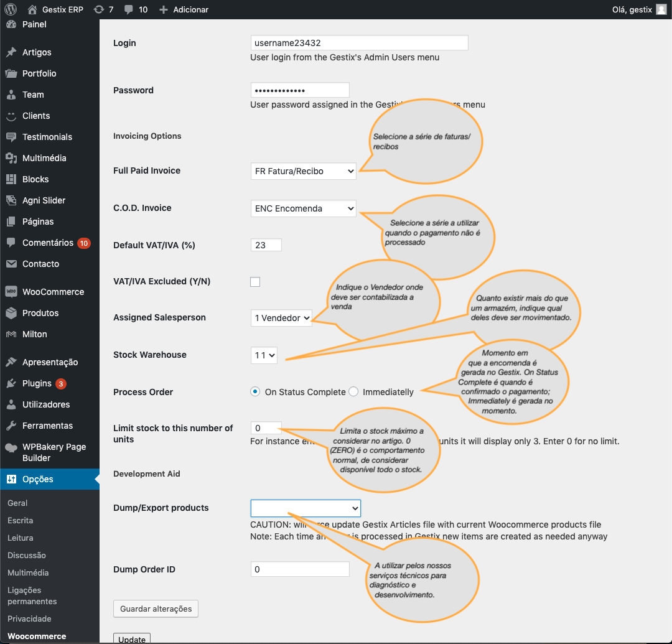Click the Milton logo icon

(x=11, y=334)
